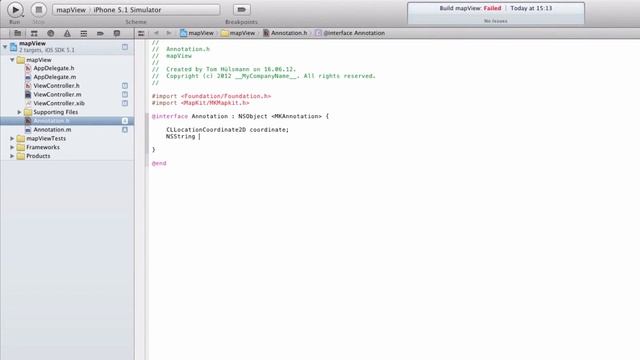Click status badge beside Annotation.m
The width and height of the screenshot is (640, 360).
click(x=125, y=129)
